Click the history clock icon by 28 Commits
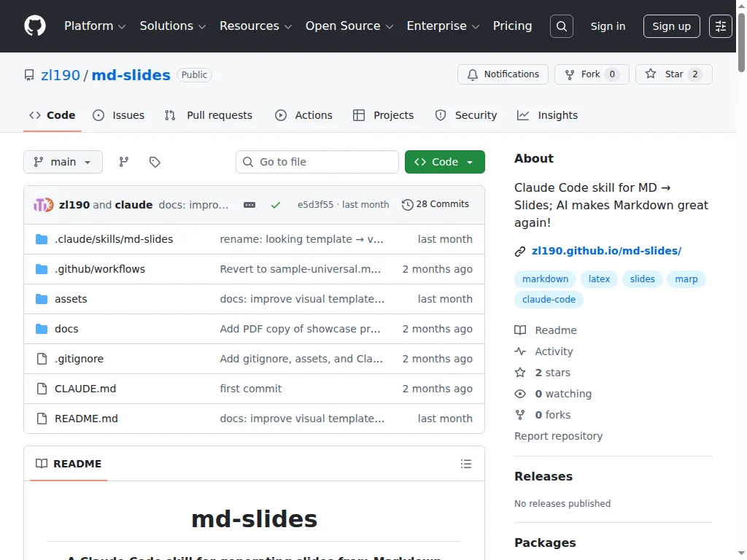This screenshot has width=747, height=560. click(407, 205)
